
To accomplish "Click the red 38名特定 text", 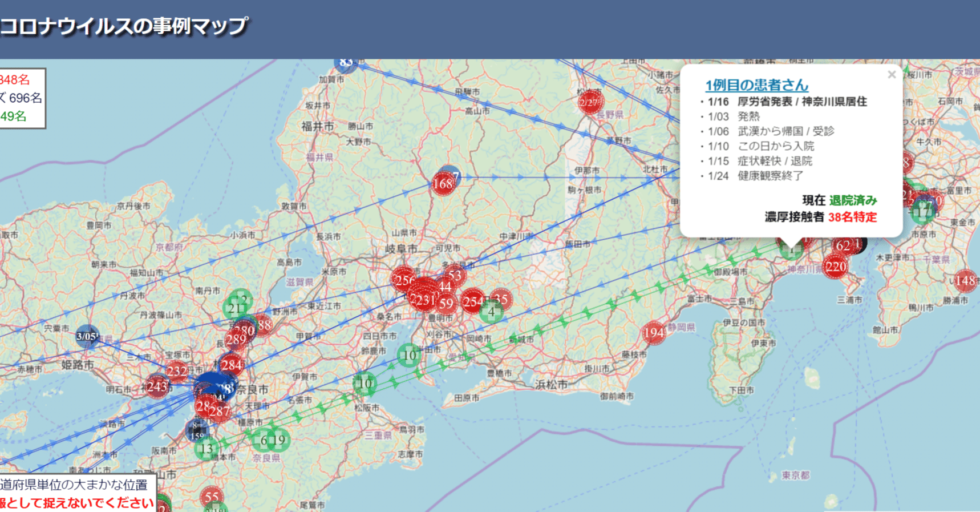I will tap(852, 217).
